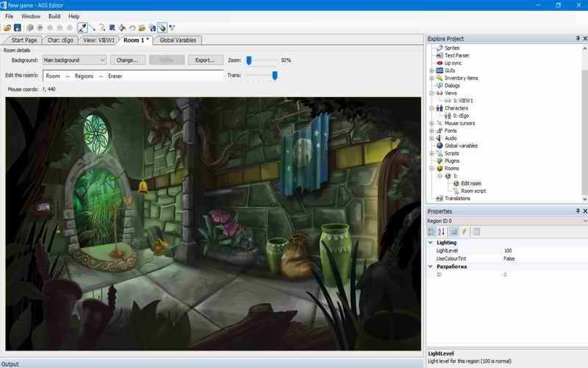Click the undo arrow in toolbar
Viewport: 588px width, 368px height.
(x=132, y=27)
